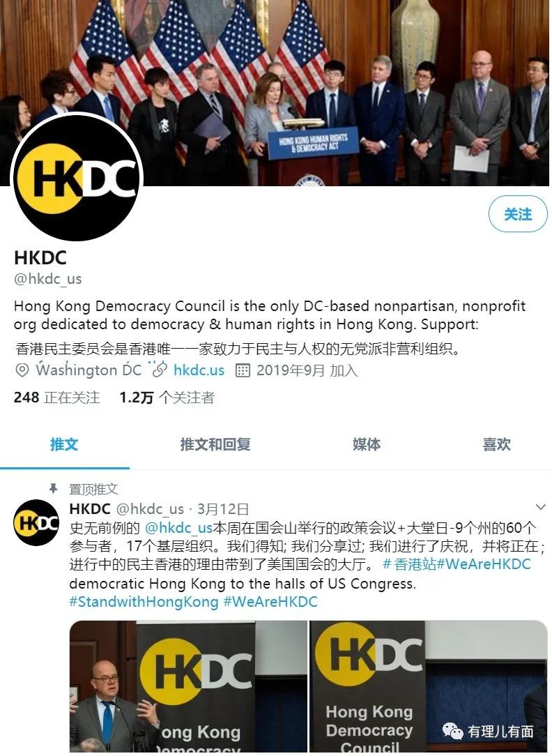Switch to the 推文和回复 tab

215,444
